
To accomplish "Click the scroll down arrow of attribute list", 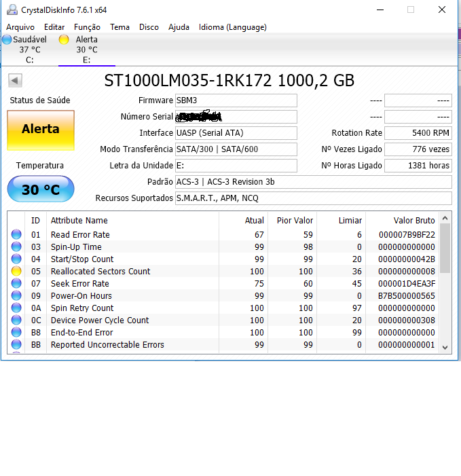I will [x=445, y=348].
